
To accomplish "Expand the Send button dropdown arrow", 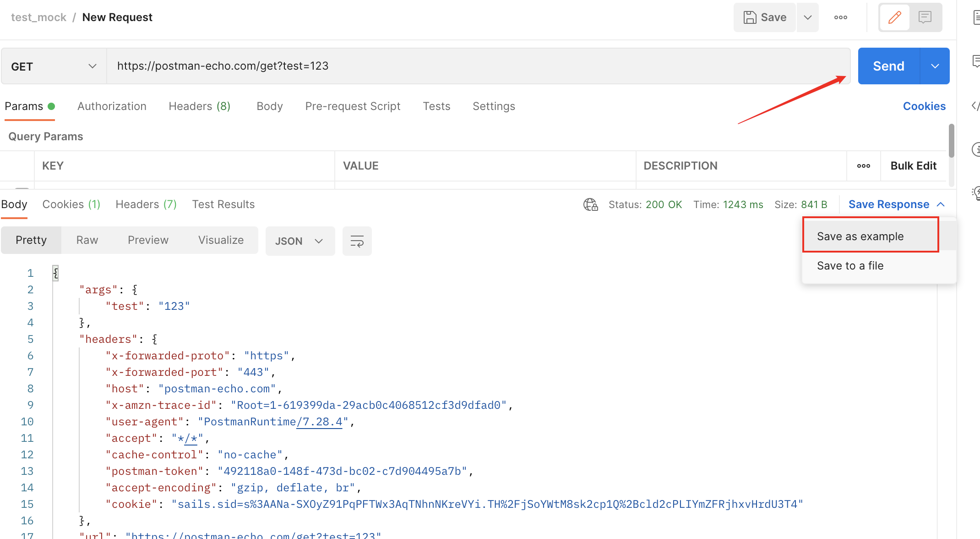I will (935, 66).
